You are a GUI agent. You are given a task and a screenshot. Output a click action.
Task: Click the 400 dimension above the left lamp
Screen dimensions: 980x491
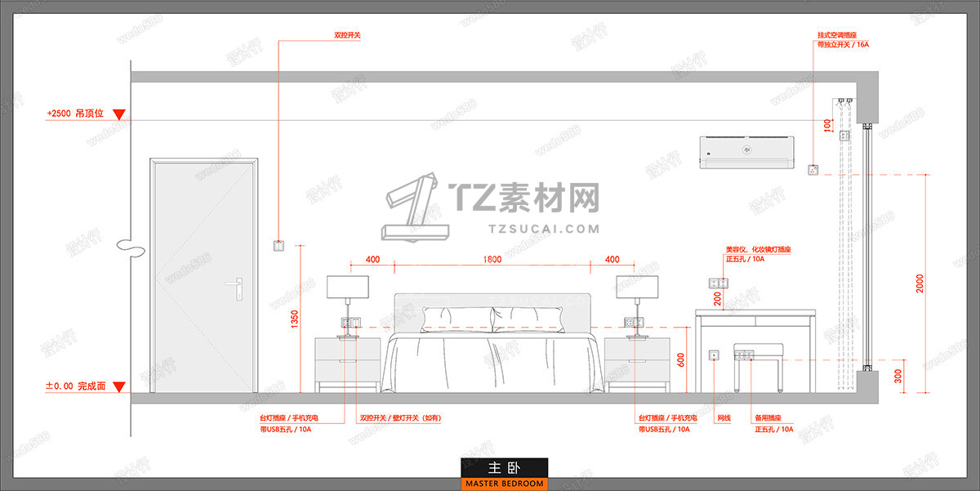(x=372, y=259)
